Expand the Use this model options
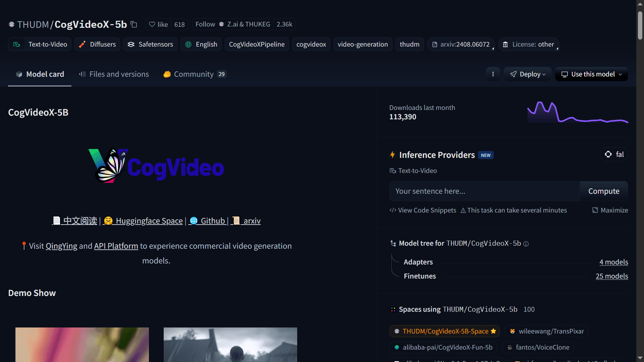This screenshot has width=644, height=362. click(591, 74)
